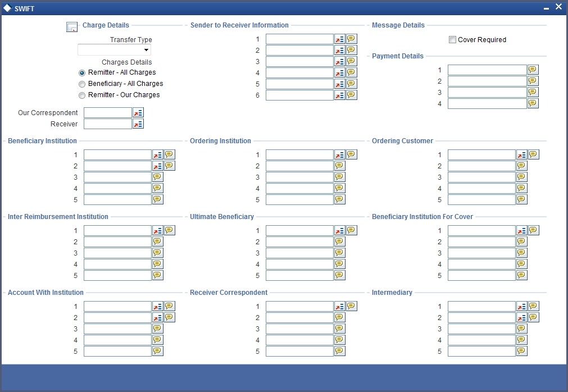
Task: Focus Payment Details line 2 field
Action: [x=487, y=81]
